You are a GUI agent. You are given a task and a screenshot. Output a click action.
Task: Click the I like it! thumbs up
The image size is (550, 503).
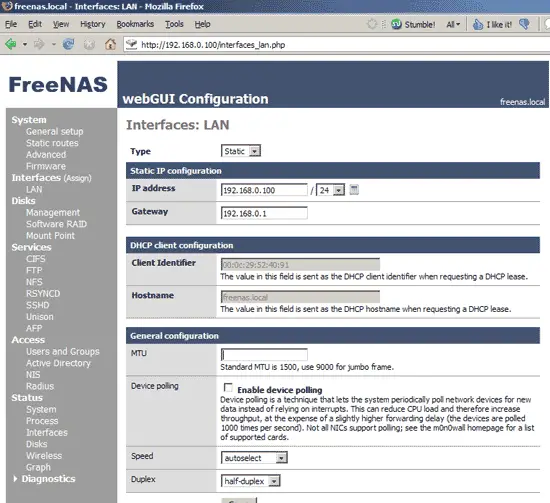[x=492, y=24]
